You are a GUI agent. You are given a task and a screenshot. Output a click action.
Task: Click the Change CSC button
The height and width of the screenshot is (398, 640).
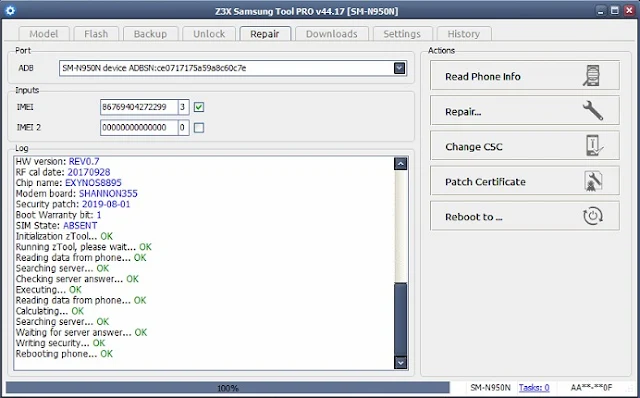525,146
